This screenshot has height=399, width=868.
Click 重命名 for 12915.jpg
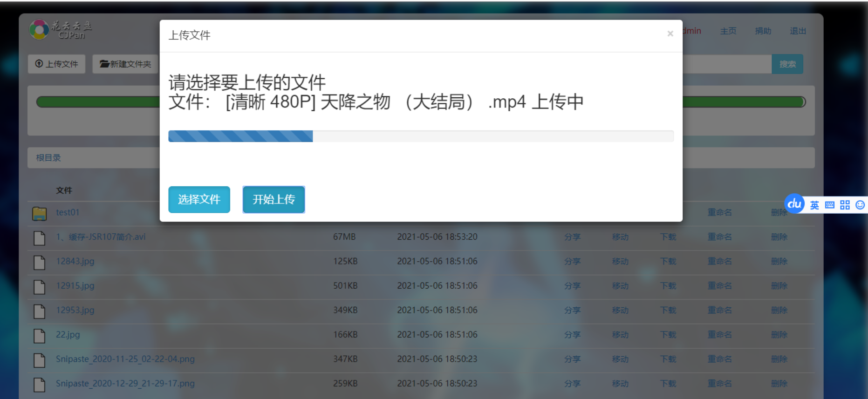[720, 285]
